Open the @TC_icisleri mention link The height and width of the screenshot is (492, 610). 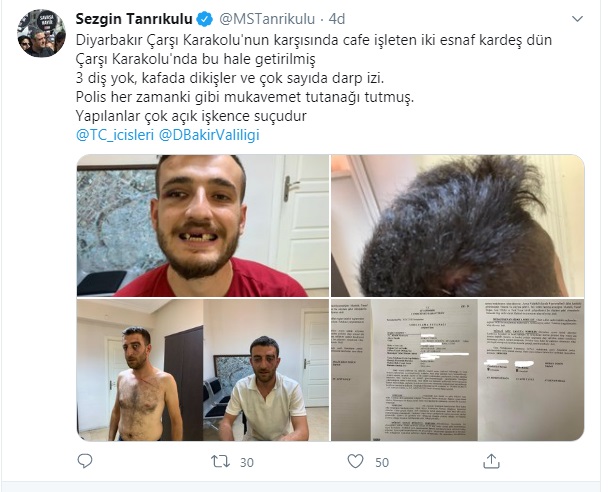[x=115, y=135]
